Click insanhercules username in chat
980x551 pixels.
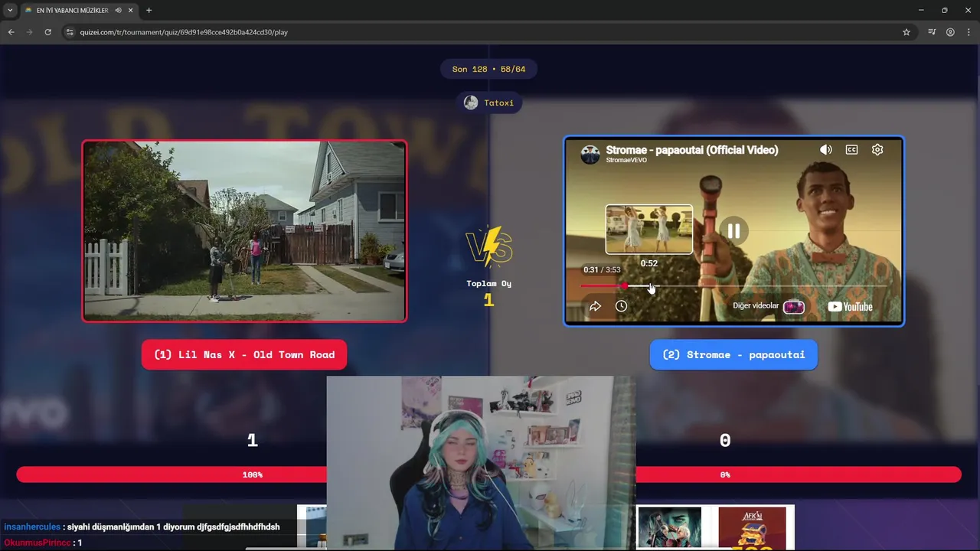click(32, 527)
